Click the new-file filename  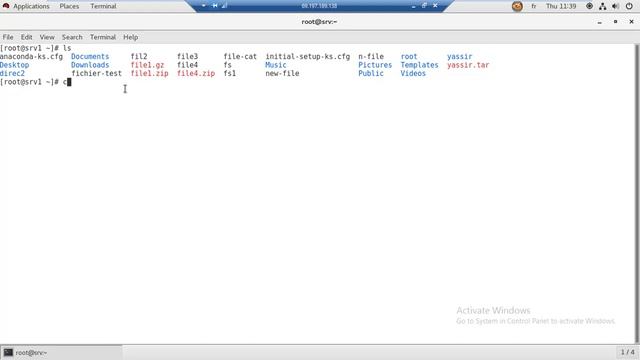click(282, 73)
